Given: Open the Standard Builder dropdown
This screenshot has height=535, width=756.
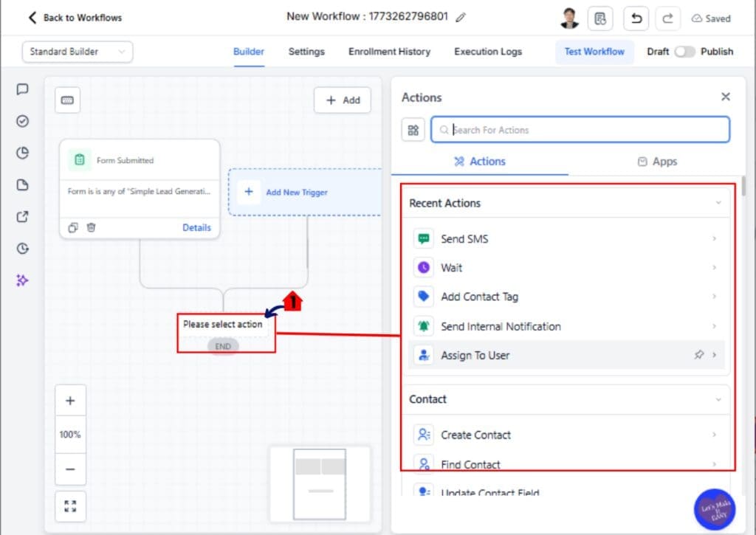Looking at the screenshot, I should [x=78, y=52].
